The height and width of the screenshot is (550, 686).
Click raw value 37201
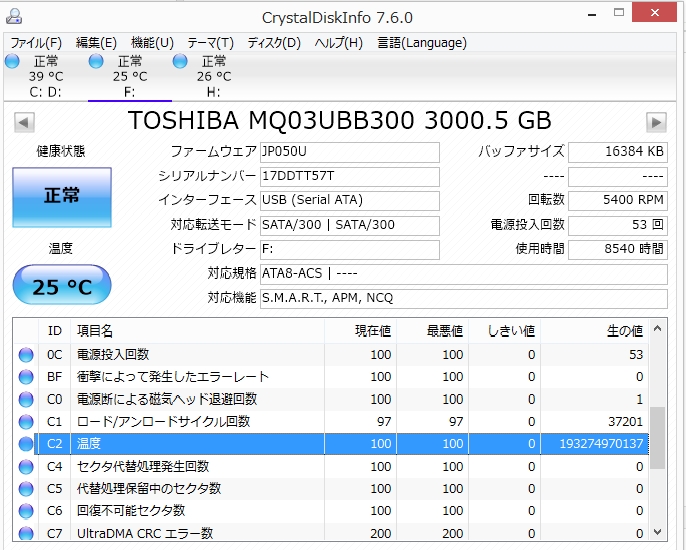coord(626,422)
